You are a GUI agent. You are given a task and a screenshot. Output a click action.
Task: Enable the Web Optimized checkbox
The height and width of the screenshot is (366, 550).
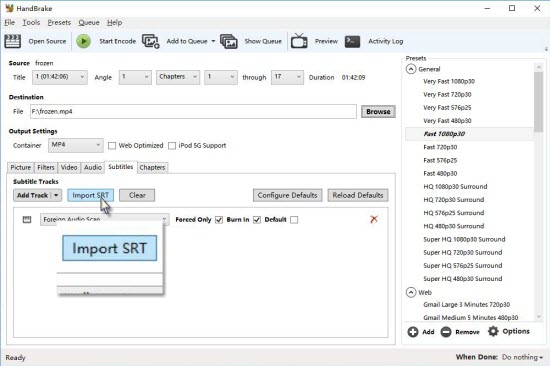coord(112,146)
